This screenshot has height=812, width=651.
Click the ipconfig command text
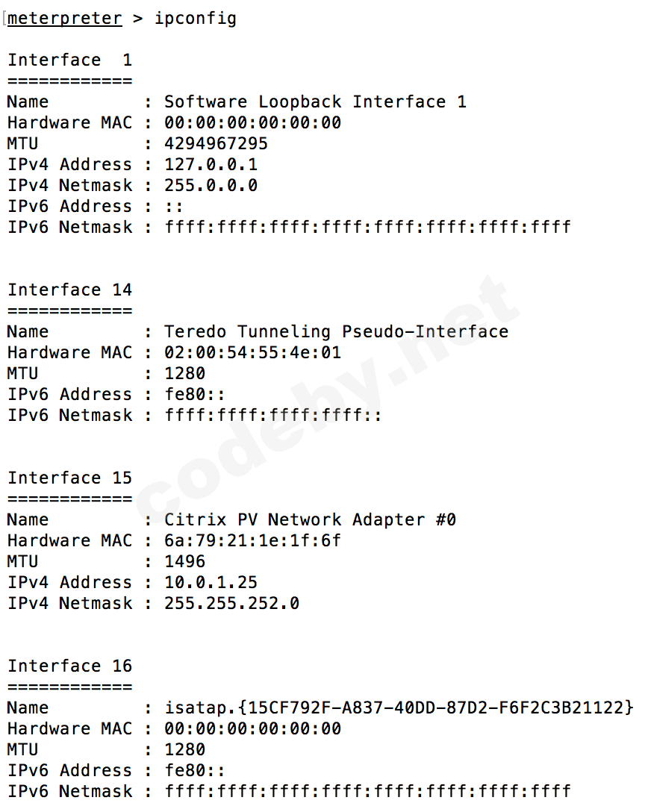point(195,19)
